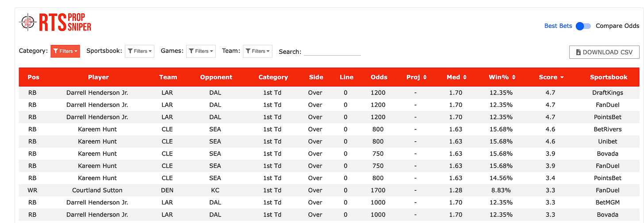This screenshot has height=223, width=644.
Task: Select the Compare Odds label
Action: click(x=617, y=26)
